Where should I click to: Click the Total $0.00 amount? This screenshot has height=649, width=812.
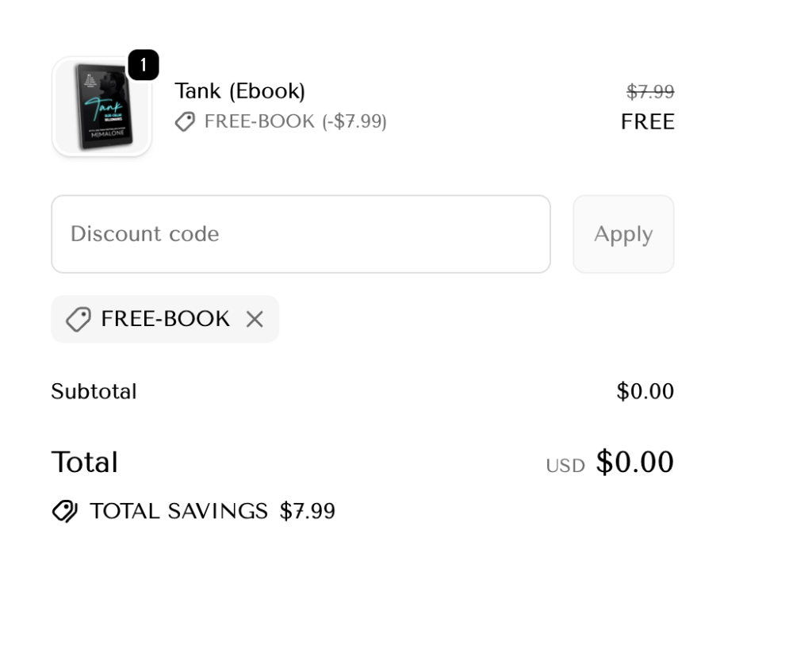(634, 462)
